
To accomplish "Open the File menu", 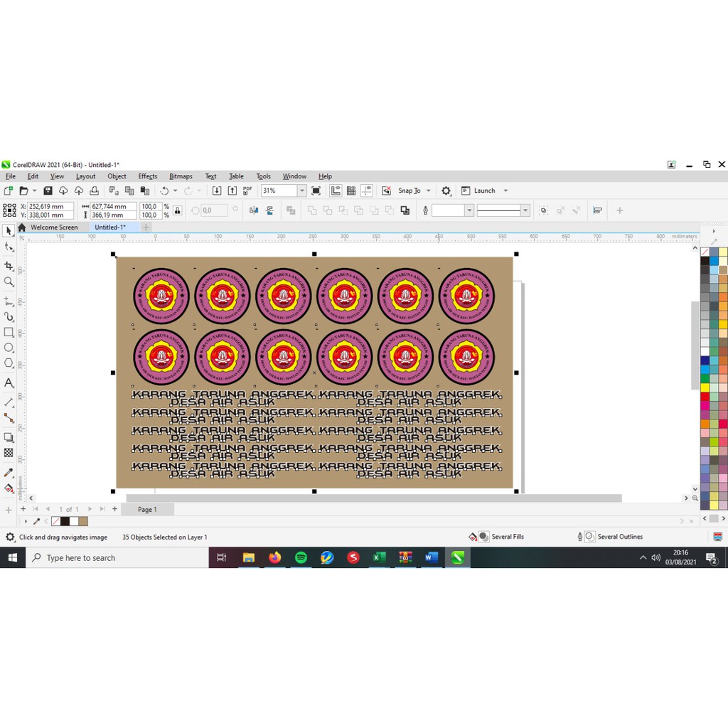I will pyautogui.click(x=10, y=176).
